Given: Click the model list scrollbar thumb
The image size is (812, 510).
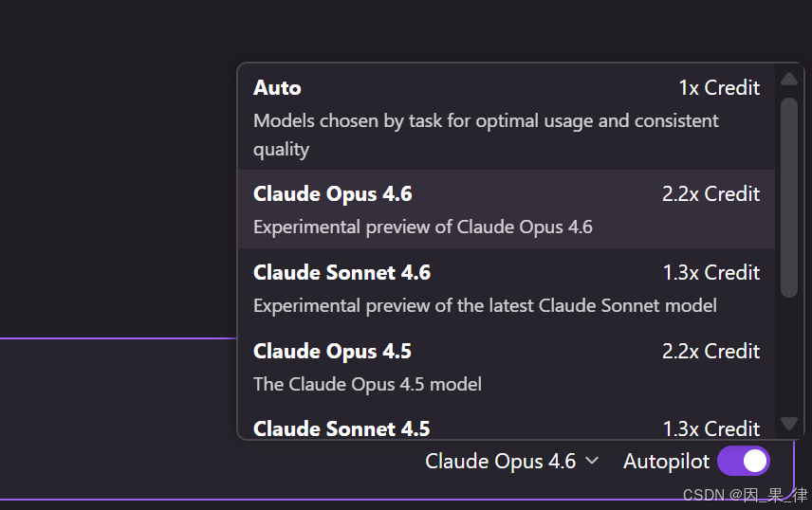Looking at the screenshot, I should point(789,197).
